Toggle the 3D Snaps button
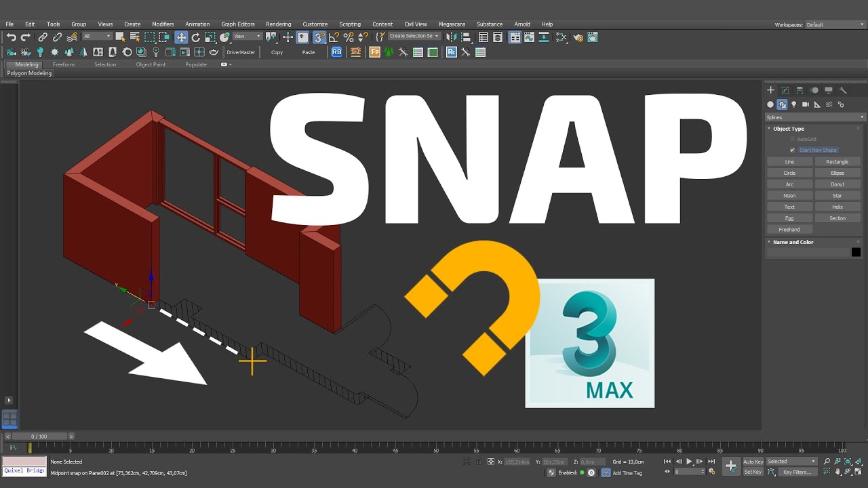Image resolution: width=868 pixels, height=488 pixels. click(319, 37)
